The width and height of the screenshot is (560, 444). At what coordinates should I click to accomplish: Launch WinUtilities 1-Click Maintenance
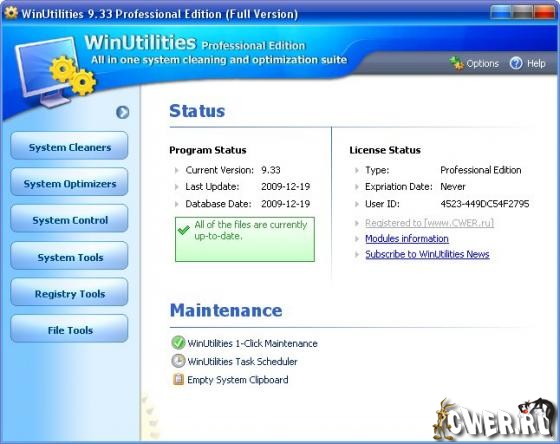point(252,343)
